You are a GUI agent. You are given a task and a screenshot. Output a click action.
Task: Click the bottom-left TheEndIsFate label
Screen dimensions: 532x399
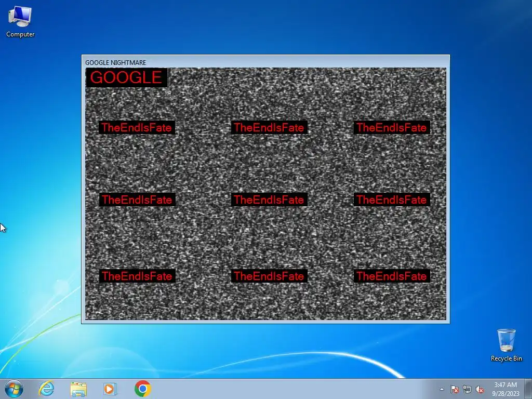coord(137,276)
